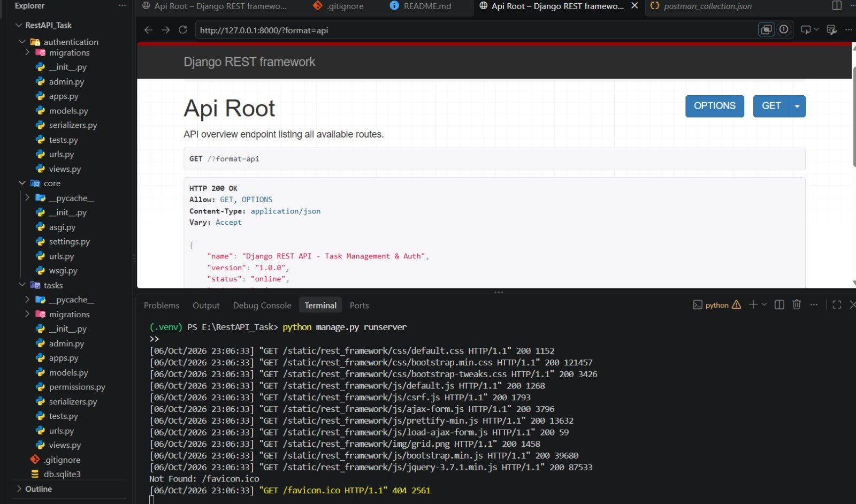Open the Problems panel tab
The width and height of the screenshot is (856, 504).
(162, 306)
